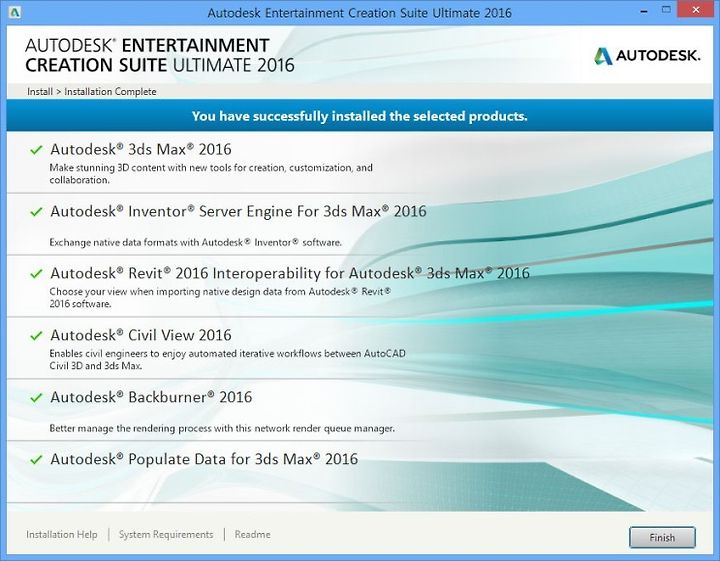Screen dimensions: 720x561
Task: Click the 'You have successfully installed' banner text
Action: [x=360, y=116]
